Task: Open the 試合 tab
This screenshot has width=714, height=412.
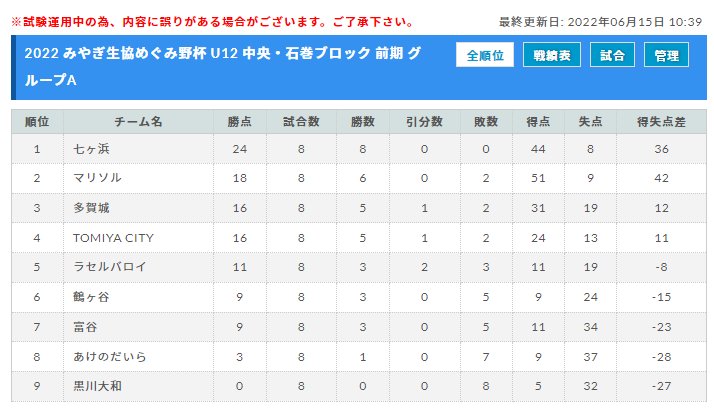Action: pyautogui.click(x=612, y=55)
